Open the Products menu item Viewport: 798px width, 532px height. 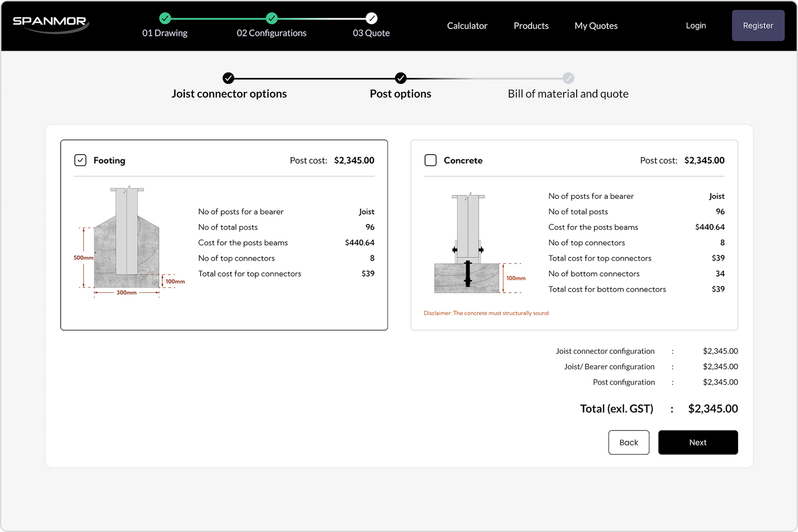point(531,26)
